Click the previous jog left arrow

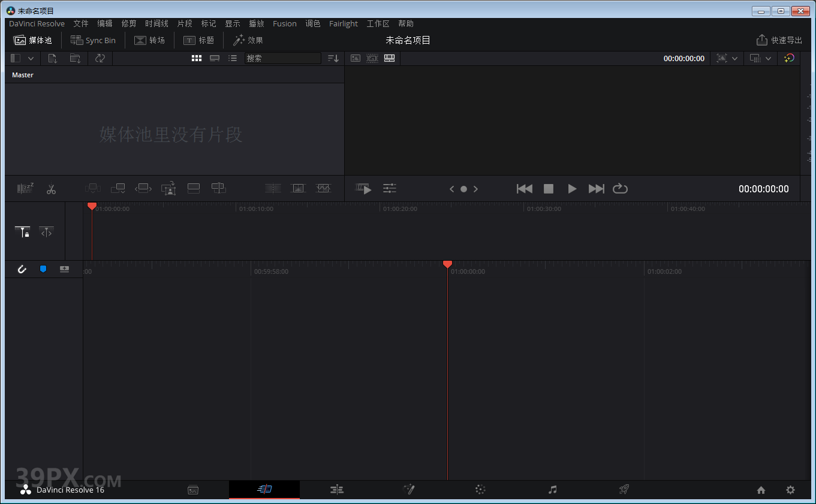452,189
